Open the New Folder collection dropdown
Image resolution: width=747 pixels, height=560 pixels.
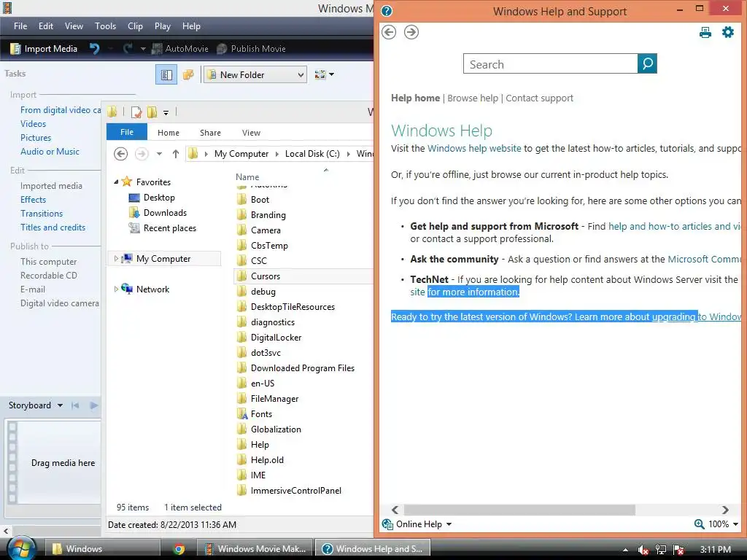click(255, 75)
